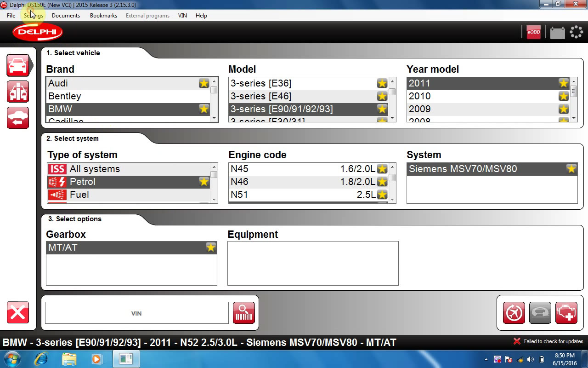Toggle the favorite star for N51 engine
588x368 pixels.
[x=382, y=195]
